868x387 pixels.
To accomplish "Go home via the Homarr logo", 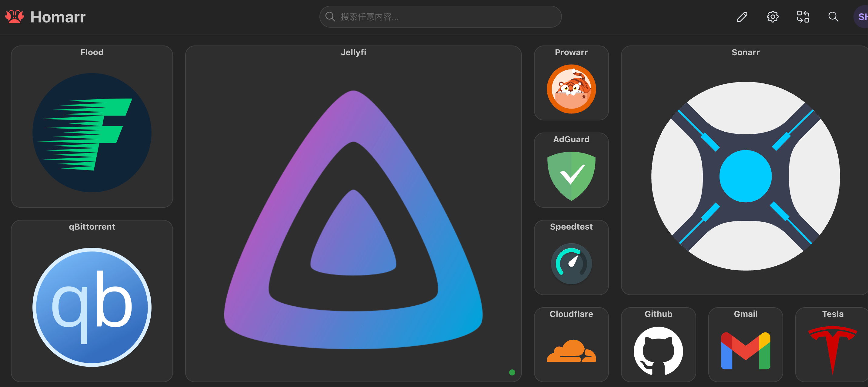I will point(45,16).
